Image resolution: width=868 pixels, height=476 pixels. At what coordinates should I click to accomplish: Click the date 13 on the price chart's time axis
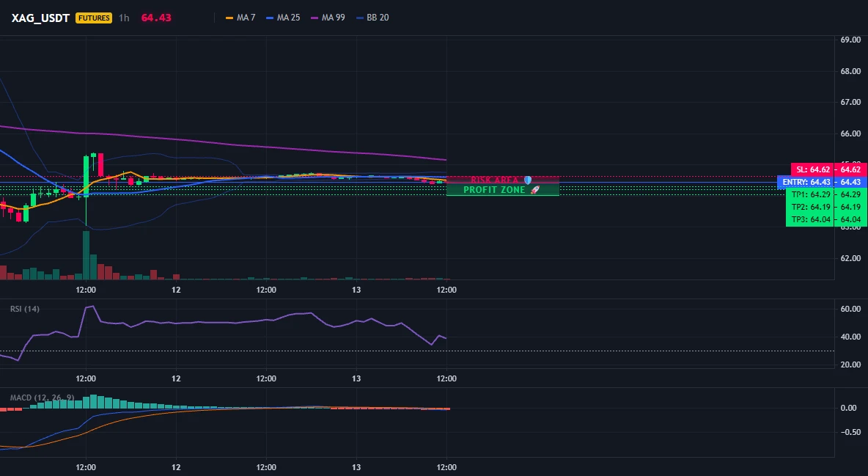(356, 290)
